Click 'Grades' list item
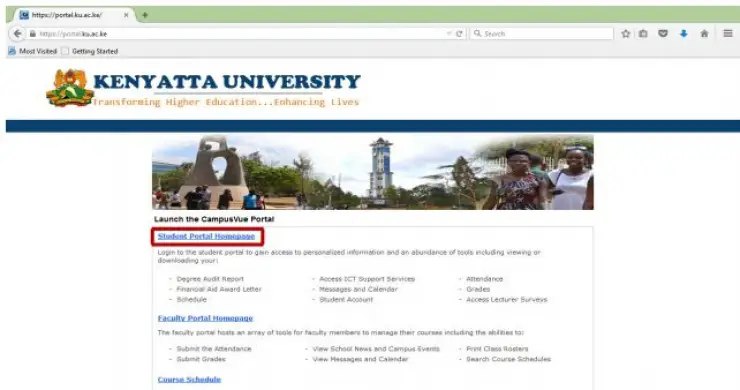Viewport: 740px width, 390px height. 478,289
